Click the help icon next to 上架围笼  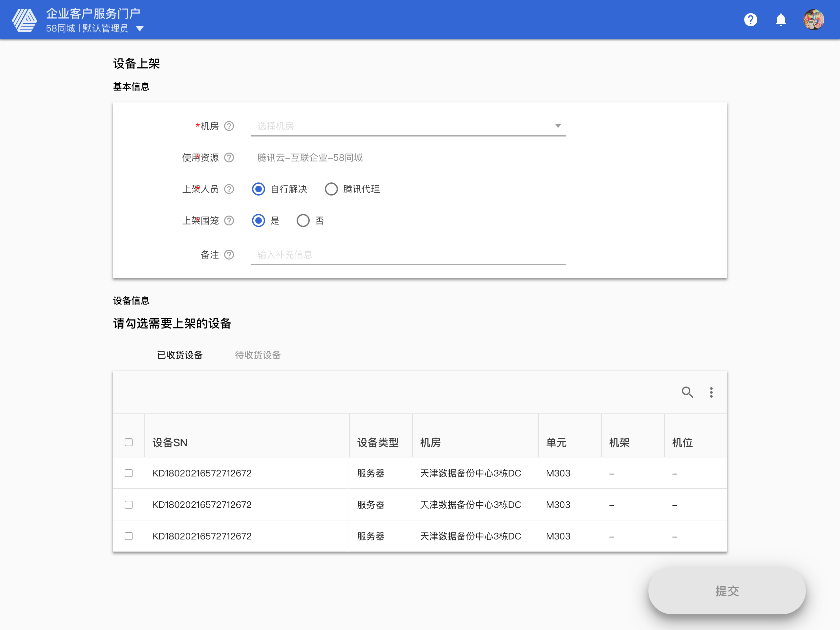(229, 220)
